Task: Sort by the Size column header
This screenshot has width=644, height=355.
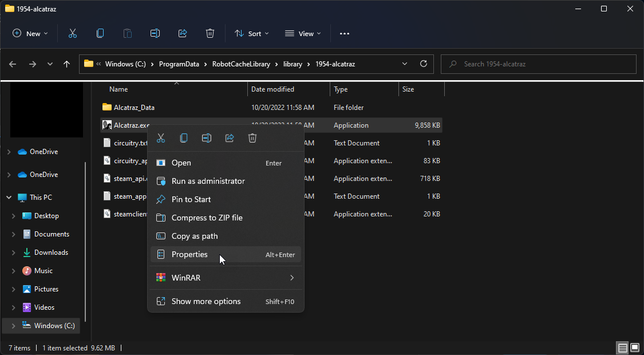Action: point(408,89)
